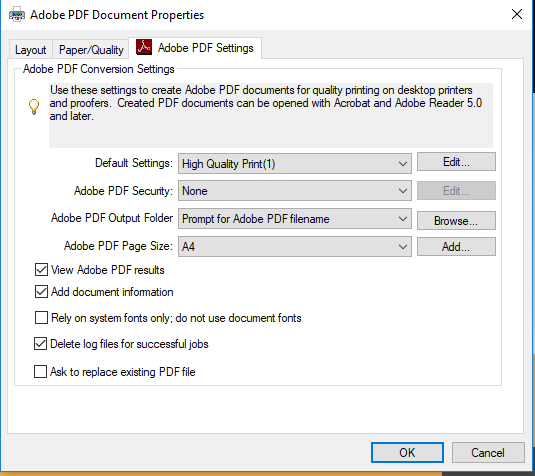Open Adobe PDF Output Folder dropdown
This screenshot has width=535, height=476.
(x=295, y=219)
